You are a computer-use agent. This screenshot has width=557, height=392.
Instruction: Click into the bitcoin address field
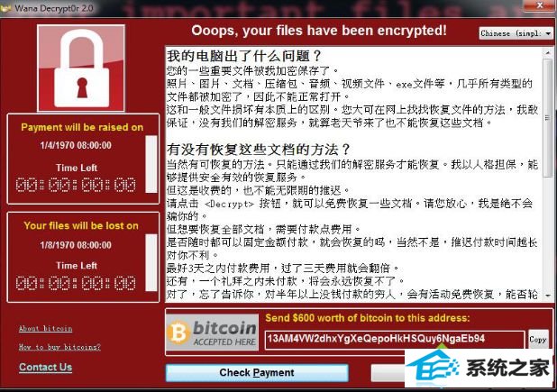395,339
